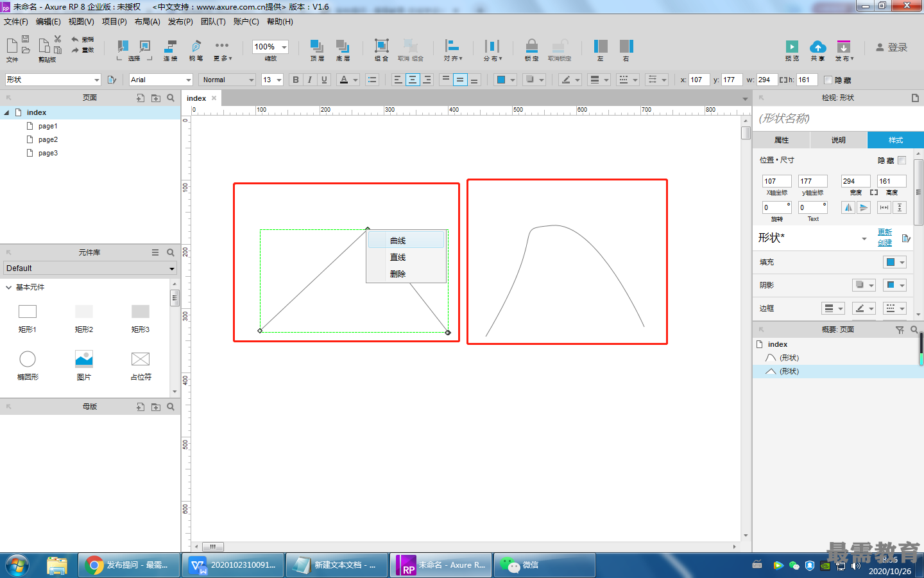Screen dimensions: 924x578
Task: Click the New file icon
Action: [x=12, y=45]
